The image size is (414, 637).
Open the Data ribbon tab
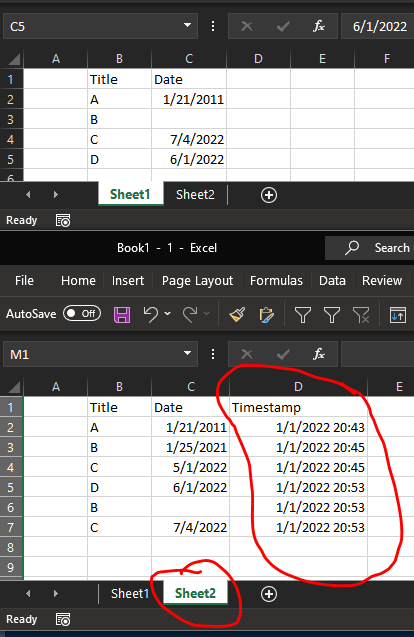(332, 281)
